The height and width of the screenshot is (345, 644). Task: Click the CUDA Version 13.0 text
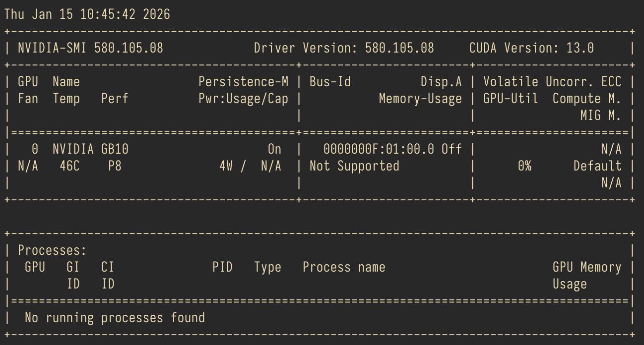tap(531, 48)
